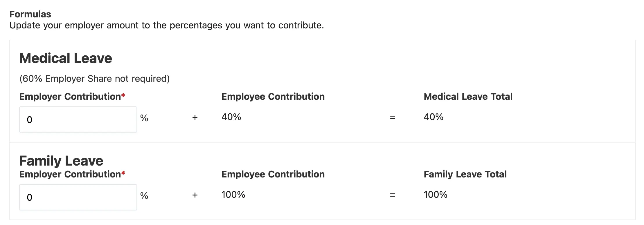Click the plus sign in Medical Leave row
Image resolution: width=644 pixels, height=225 pixels.
click(x=195, y=117)
